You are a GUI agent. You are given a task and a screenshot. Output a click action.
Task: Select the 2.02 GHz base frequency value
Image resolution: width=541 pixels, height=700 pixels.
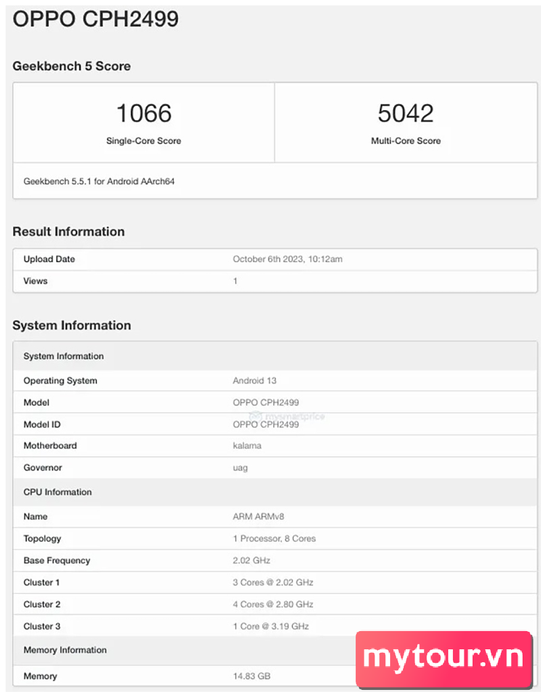[x=251, y=560]
